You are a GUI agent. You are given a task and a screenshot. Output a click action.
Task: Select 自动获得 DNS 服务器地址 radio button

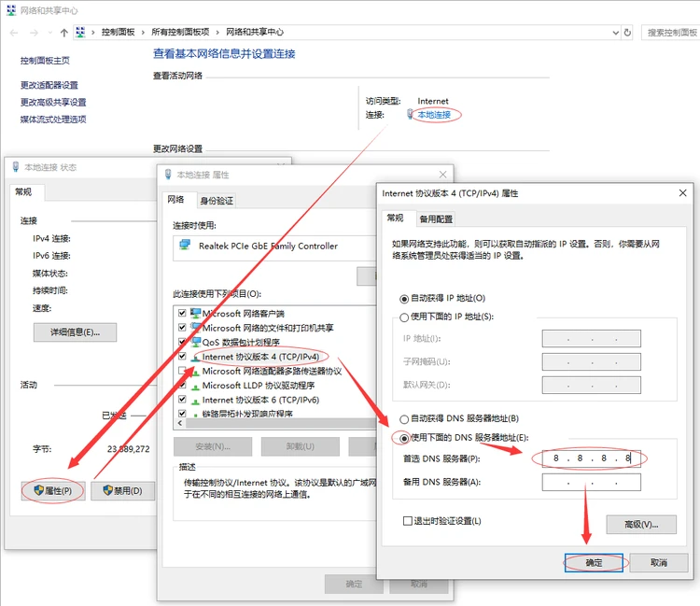point(404,419)
